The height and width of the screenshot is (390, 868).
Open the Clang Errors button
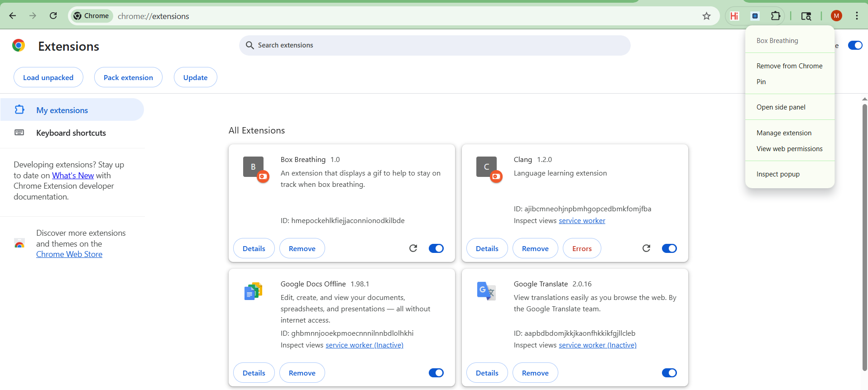(x=582, y=248)
